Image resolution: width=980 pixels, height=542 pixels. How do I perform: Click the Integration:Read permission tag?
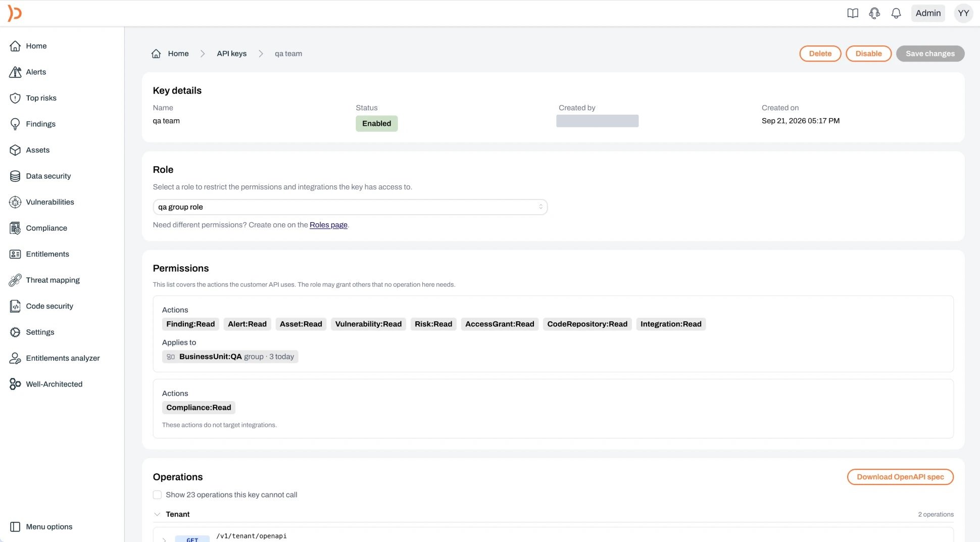click(671, 324)
